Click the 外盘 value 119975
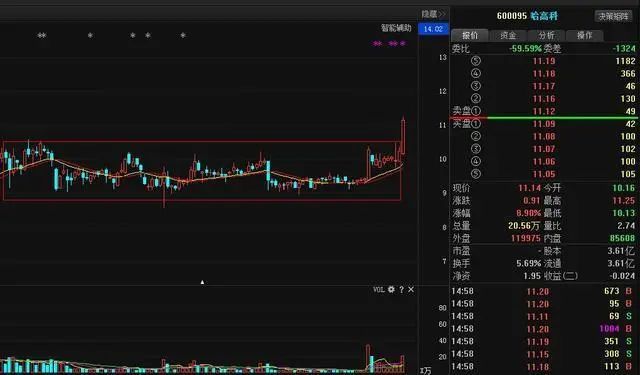Image resolution: width=640 pixels, height=375 pixels. (x=526, y=238)
